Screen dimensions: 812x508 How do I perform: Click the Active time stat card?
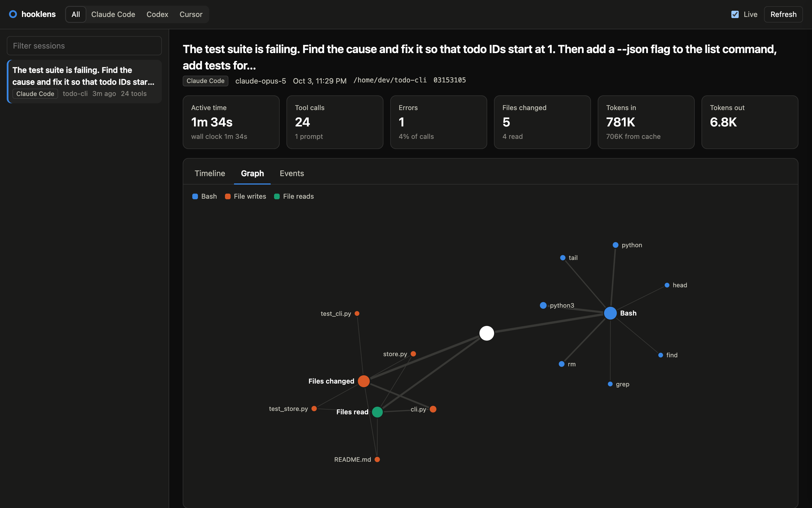click(231, 122)
